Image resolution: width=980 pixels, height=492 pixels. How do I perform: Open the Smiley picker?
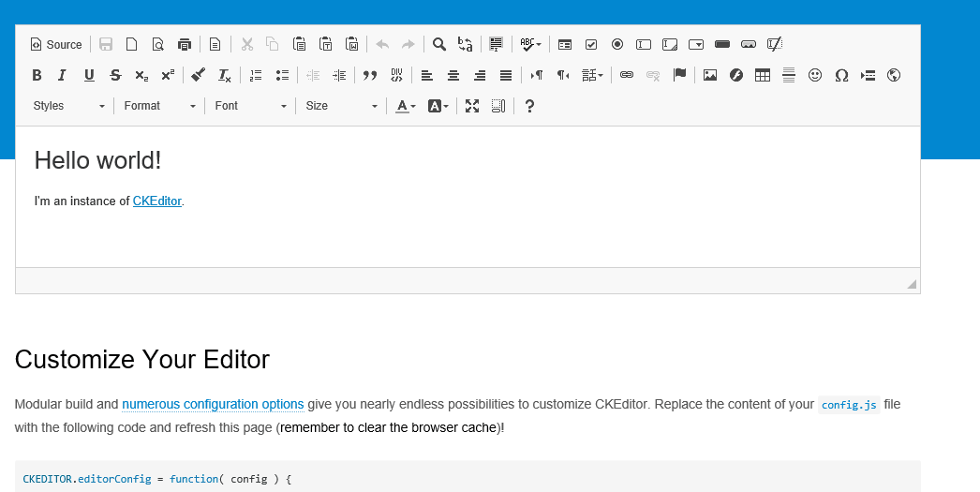[815, 76]
